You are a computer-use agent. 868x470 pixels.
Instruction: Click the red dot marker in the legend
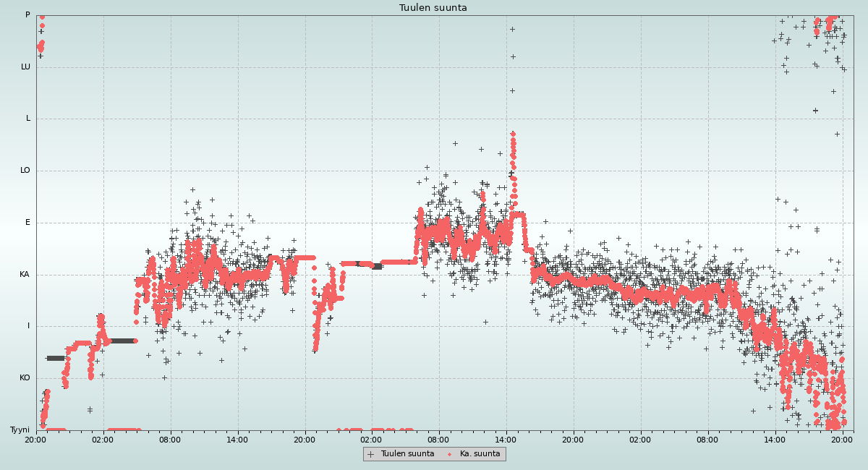pos(449,454)
